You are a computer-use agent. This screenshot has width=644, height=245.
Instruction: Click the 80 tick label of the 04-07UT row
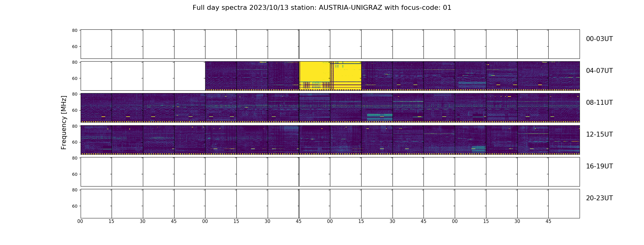[75, 62]
